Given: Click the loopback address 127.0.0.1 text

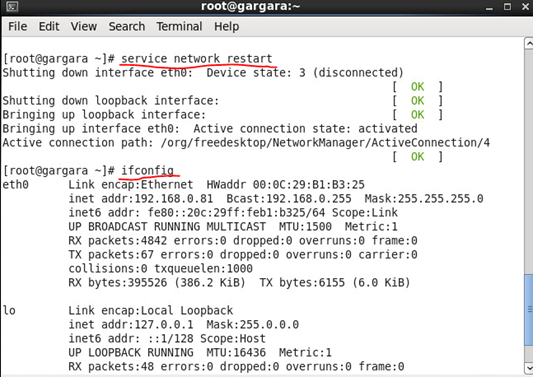Looking at the screenshot, I should tap(164, 324).
